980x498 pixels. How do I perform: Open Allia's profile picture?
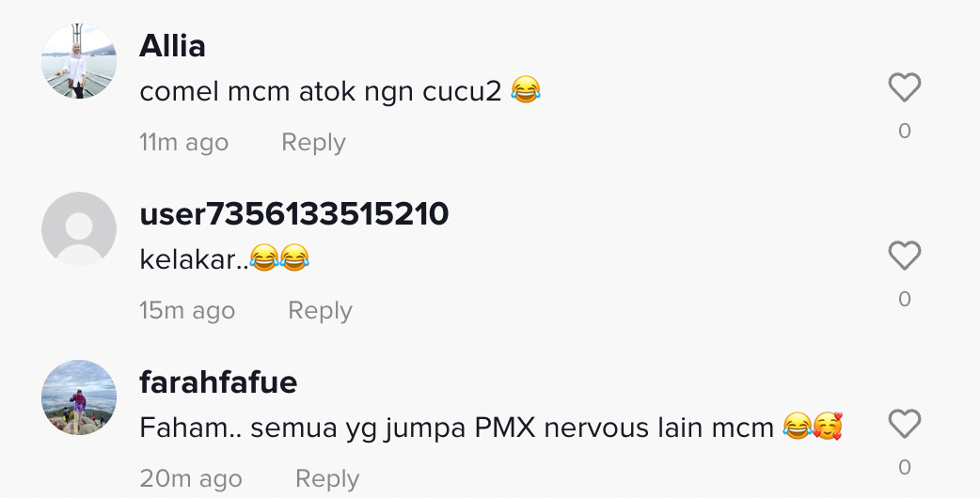(79, 61)
